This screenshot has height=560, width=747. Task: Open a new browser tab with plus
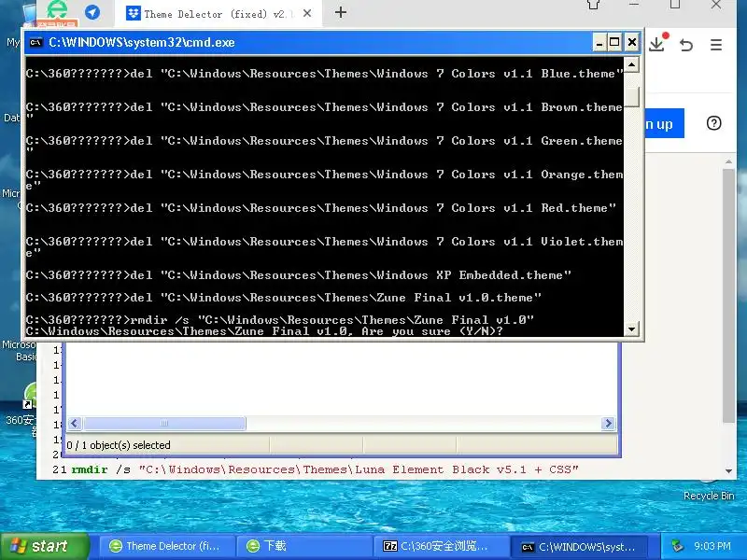click(340, 13)
